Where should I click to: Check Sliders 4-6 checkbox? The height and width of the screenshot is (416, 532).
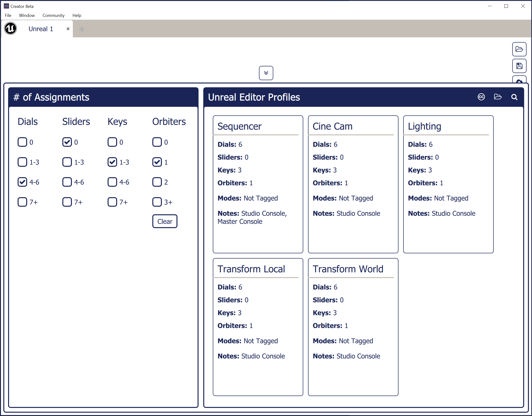coord(67,182)
